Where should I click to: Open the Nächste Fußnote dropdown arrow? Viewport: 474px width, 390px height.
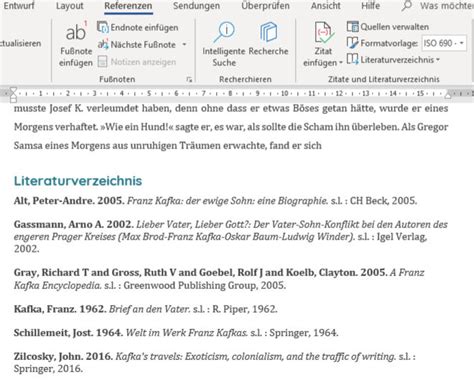184,45
